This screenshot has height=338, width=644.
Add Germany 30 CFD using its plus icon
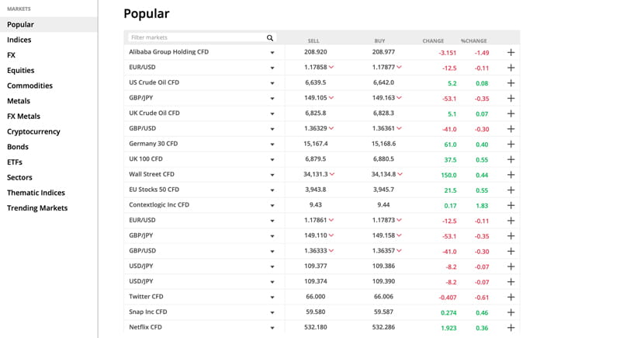[511, 144]
